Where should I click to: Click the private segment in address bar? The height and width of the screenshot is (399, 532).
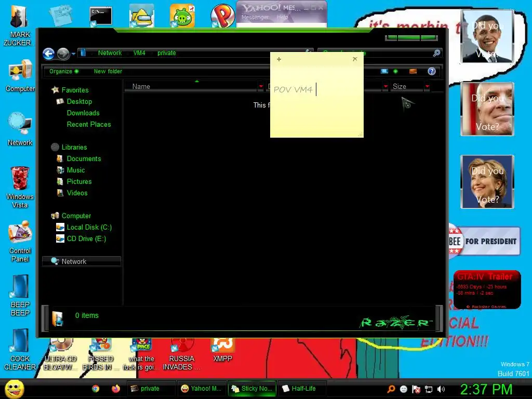(167, 53)
